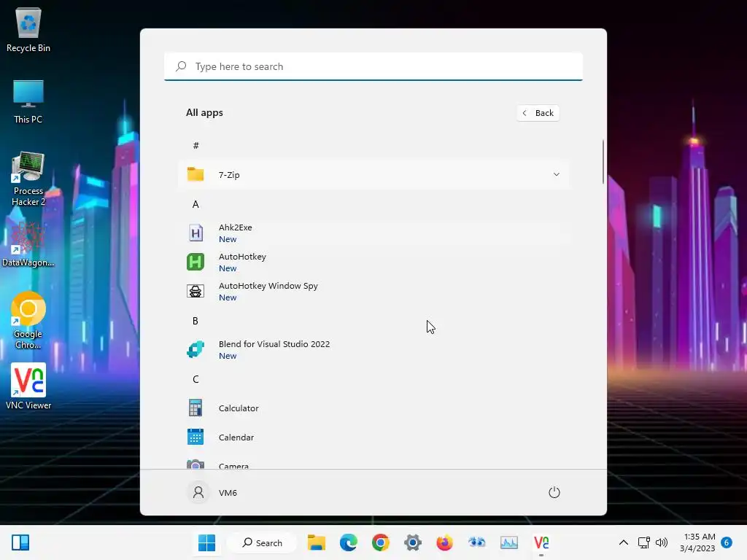
Task: Click the letter 'C' section header
Action: click(x=196, y=379)
